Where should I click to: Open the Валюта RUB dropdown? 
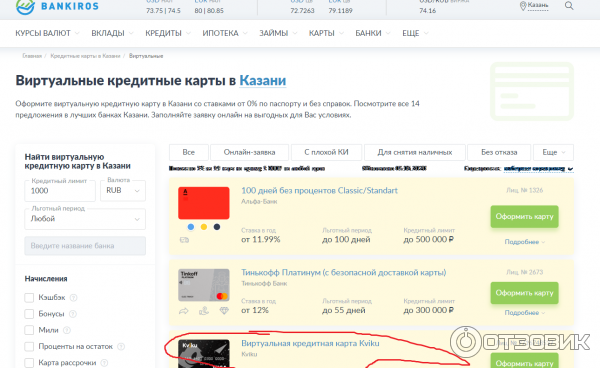point(123,190)
